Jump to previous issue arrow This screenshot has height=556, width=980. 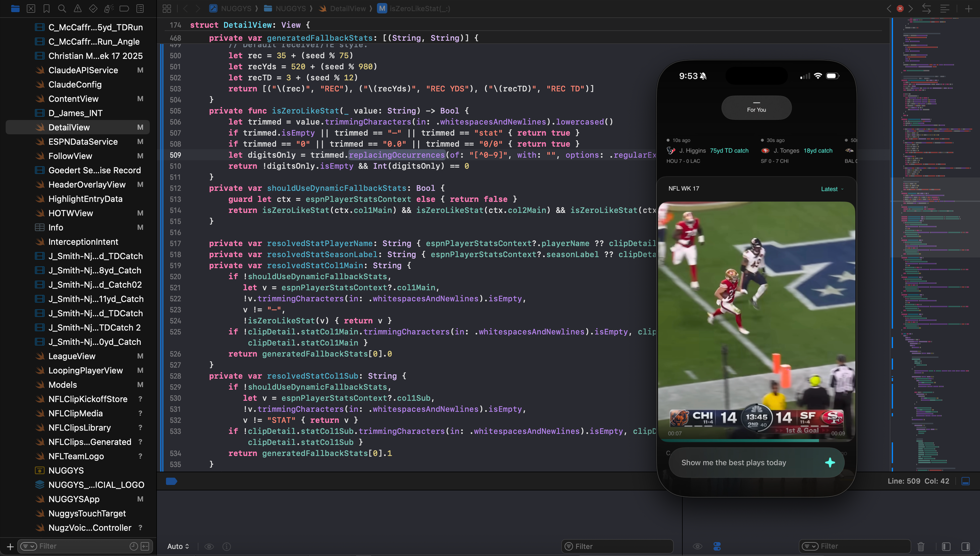[889, 8]
